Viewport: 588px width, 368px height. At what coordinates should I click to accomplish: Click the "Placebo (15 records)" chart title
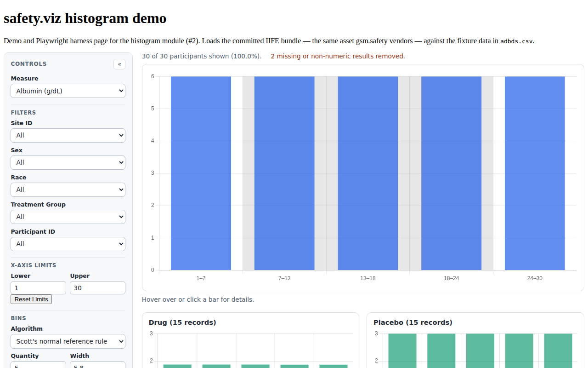point(413,322)
